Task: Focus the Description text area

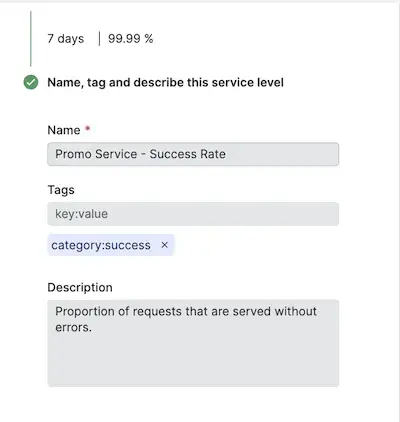Action: [193, 343]
